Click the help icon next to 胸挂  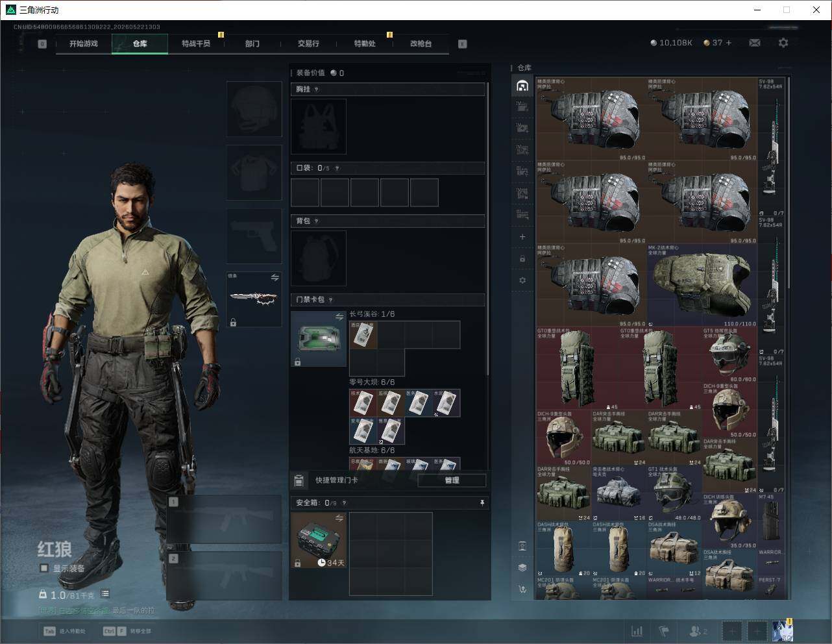point(317,90)
